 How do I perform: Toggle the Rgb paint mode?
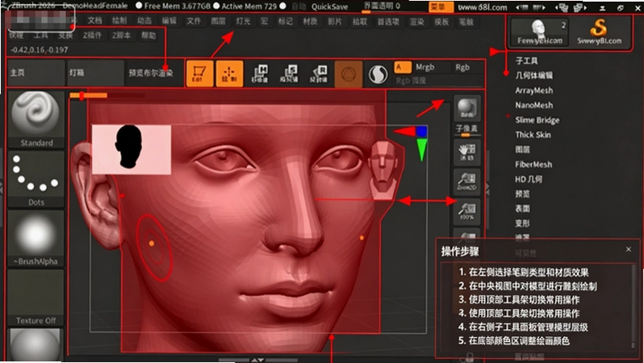pyautogui.click(x=462, y=67)
